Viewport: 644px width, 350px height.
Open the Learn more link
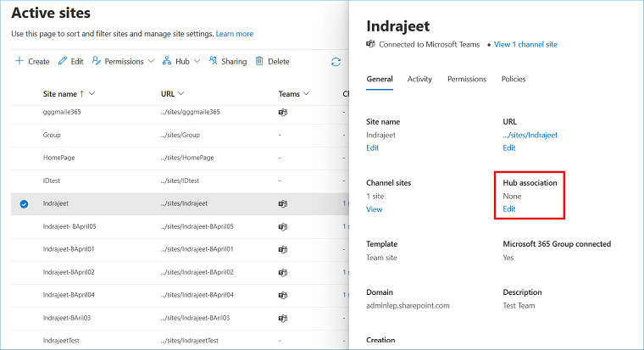(235, 34)
